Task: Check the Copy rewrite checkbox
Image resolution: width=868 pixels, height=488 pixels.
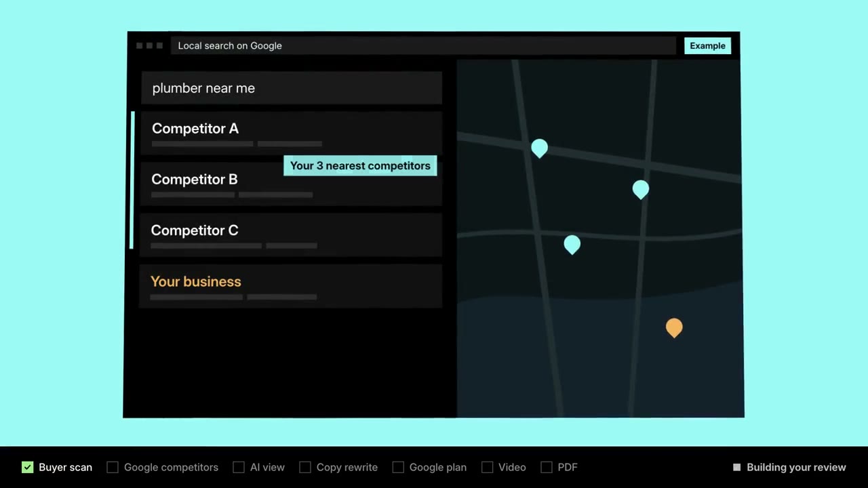Action: pyautogui.click(x=305, y=467)
